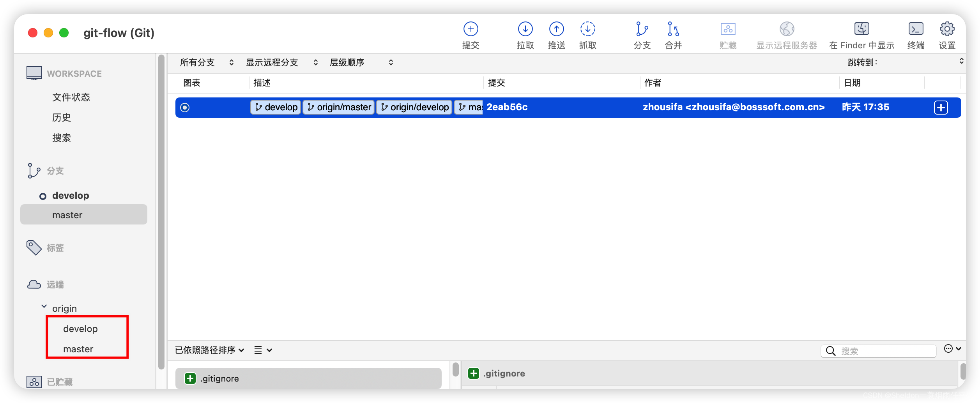This screenshot has height=403, width=980.
Task: Click the origin/develop tag on commit
Action: coord(414,107)
